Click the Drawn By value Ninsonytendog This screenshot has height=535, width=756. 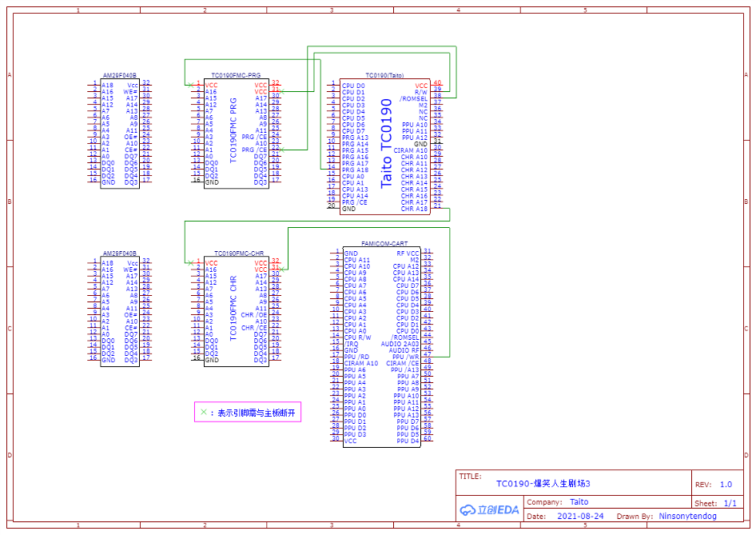click(687, 516)
